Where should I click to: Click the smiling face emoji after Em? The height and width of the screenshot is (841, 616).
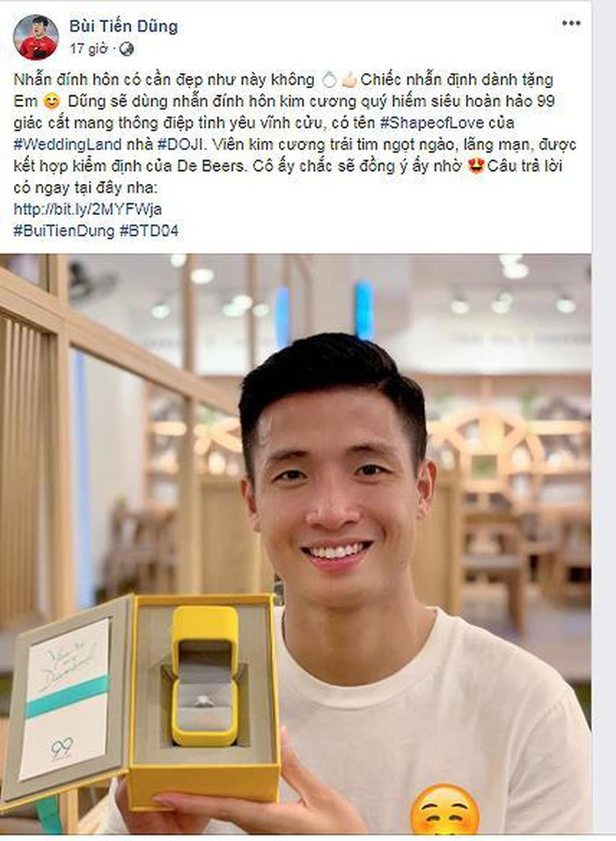[51, 101]
